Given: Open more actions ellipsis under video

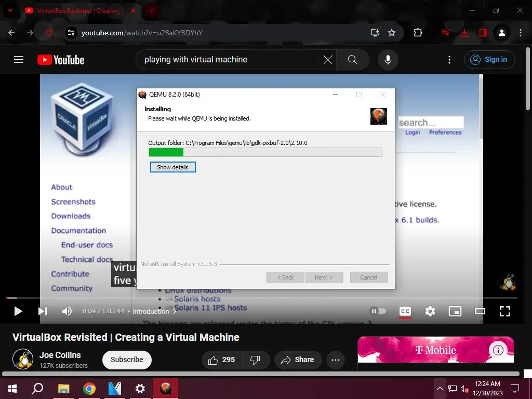Looking at the screenshot, I should [336, 360].
